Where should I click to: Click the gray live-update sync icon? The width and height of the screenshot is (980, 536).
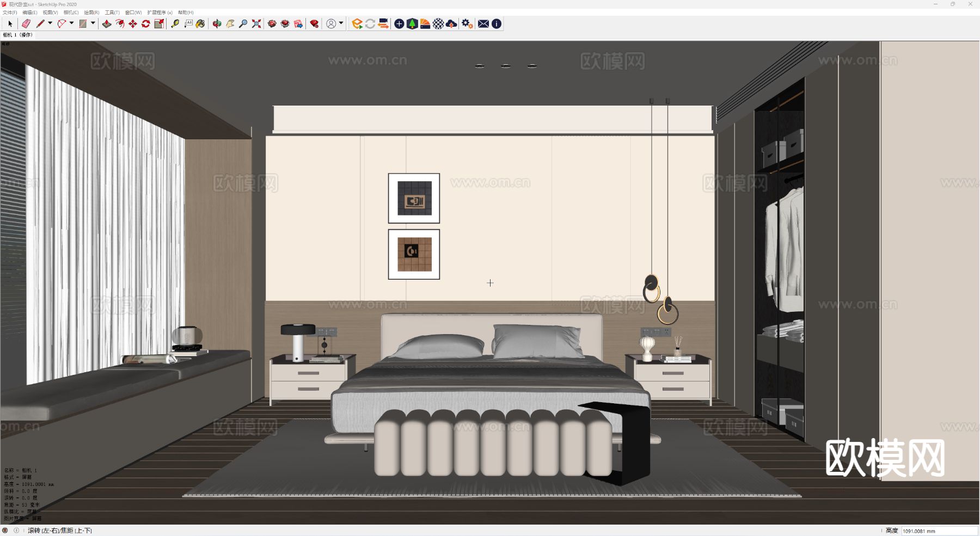[370, 23]
